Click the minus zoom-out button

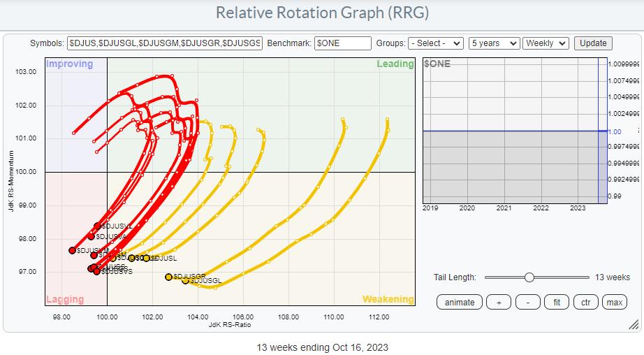click(x=527, y=302)
